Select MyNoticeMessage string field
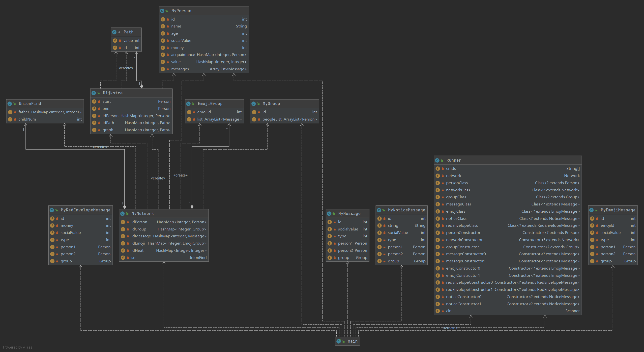Image resolution: width=644 pixels, height=352 pixels. [402, 226]
